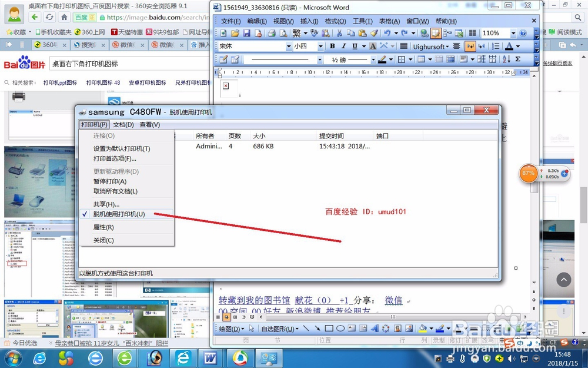Open the 自选图形 AutoShapes dropdown

tap(280, 329)
